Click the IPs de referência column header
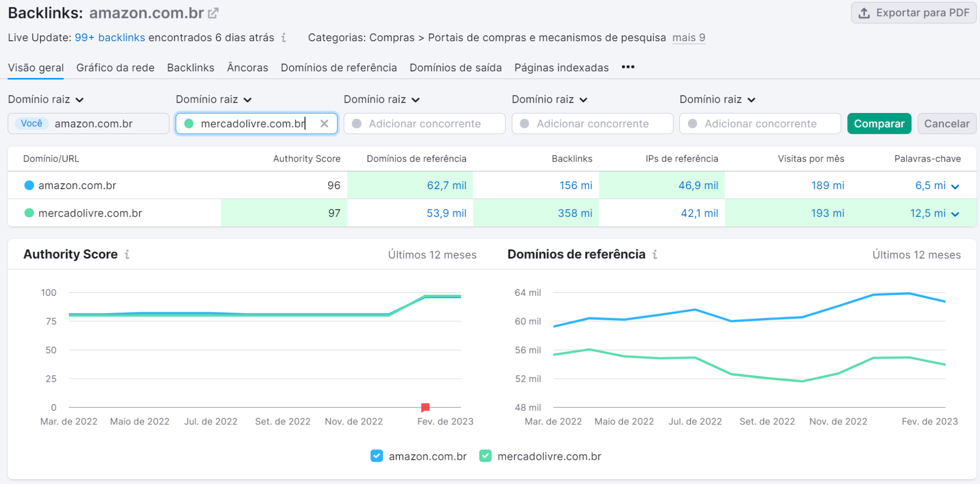Image resolution: width=980 pixels, height=484 pixels. tap(682, 159)
